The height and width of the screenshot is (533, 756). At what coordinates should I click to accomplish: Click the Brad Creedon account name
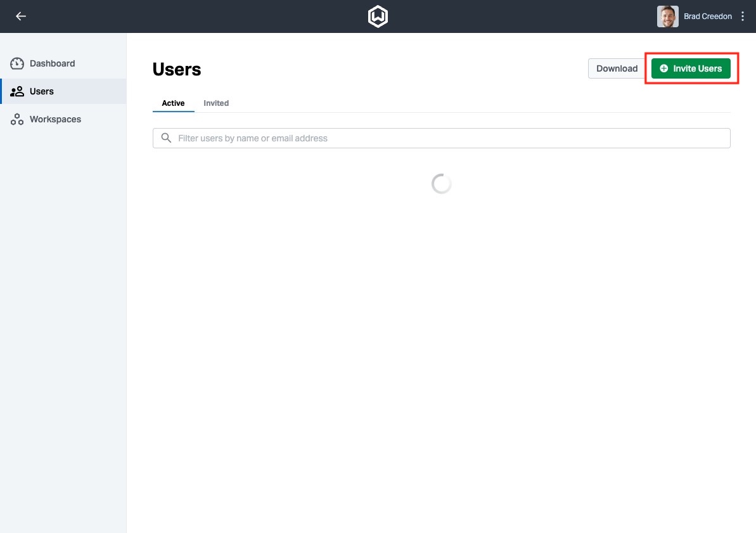click(x=707, y=16)
